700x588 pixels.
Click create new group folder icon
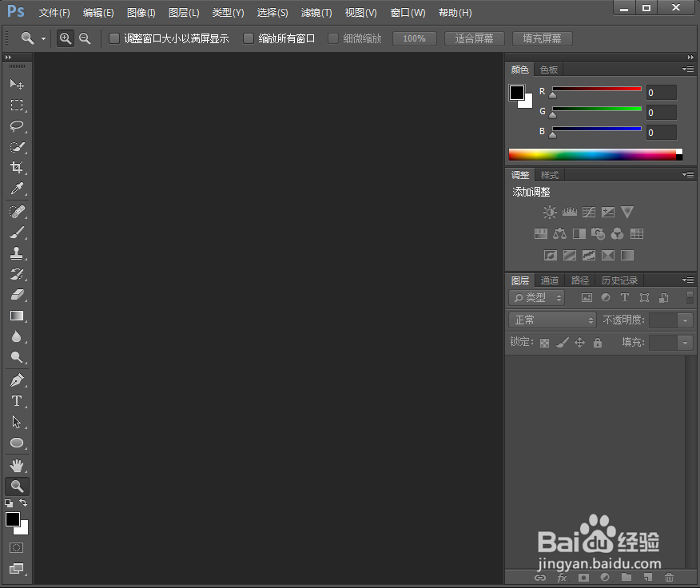coord(626,578)
